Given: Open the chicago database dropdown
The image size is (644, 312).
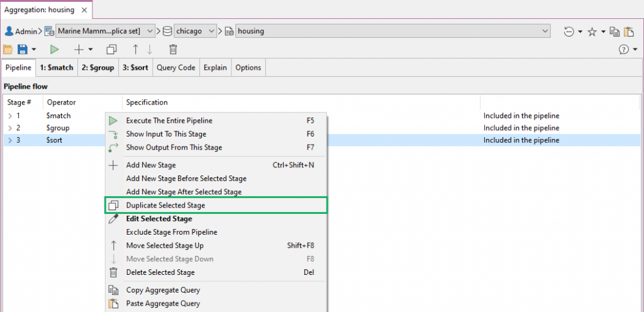Looking at the screenshot, I should 211,31.
